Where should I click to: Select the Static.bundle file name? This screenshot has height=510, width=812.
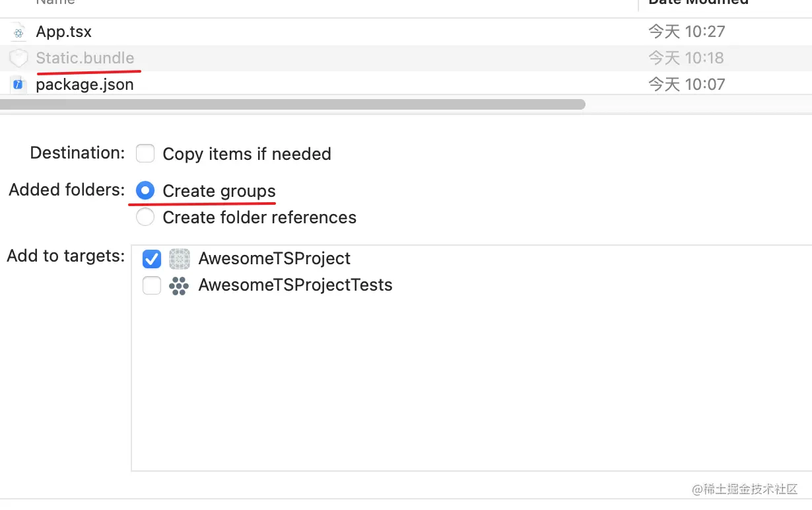pyautogui.click(x=85, y=58)
